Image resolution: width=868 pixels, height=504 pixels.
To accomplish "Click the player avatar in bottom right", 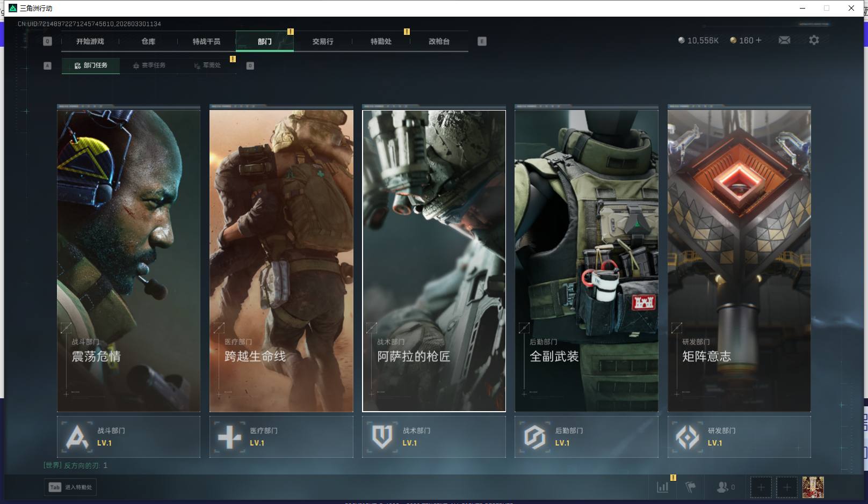I will [x=813, y=487].
